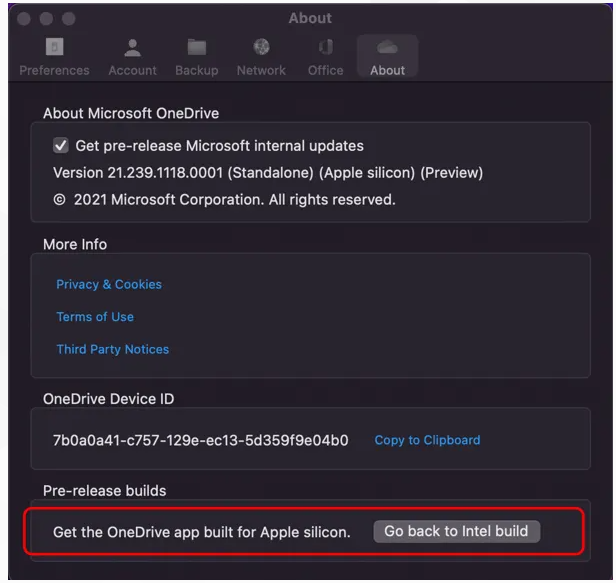Click the More Info section heading
616x583 pixels.
click(75, 244)
